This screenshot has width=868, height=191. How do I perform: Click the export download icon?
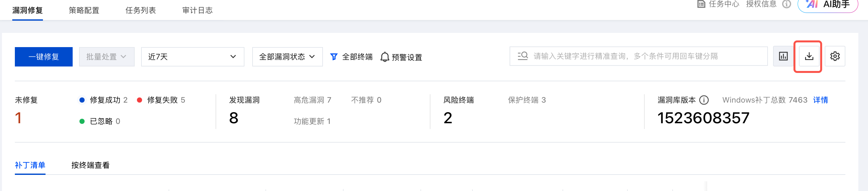click(809, 56)
